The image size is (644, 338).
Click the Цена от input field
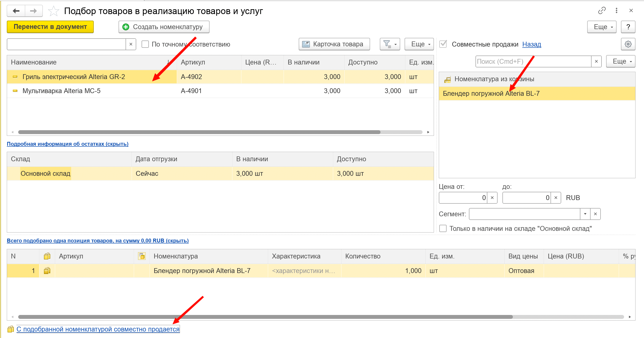click(x=463, y=198)
